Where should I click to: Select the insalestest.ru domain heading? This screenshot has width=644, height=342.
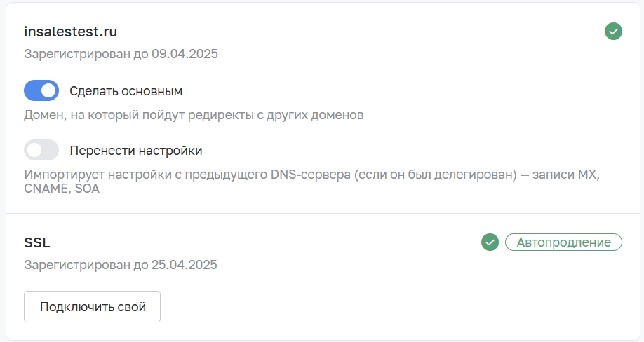pos(70,32)
